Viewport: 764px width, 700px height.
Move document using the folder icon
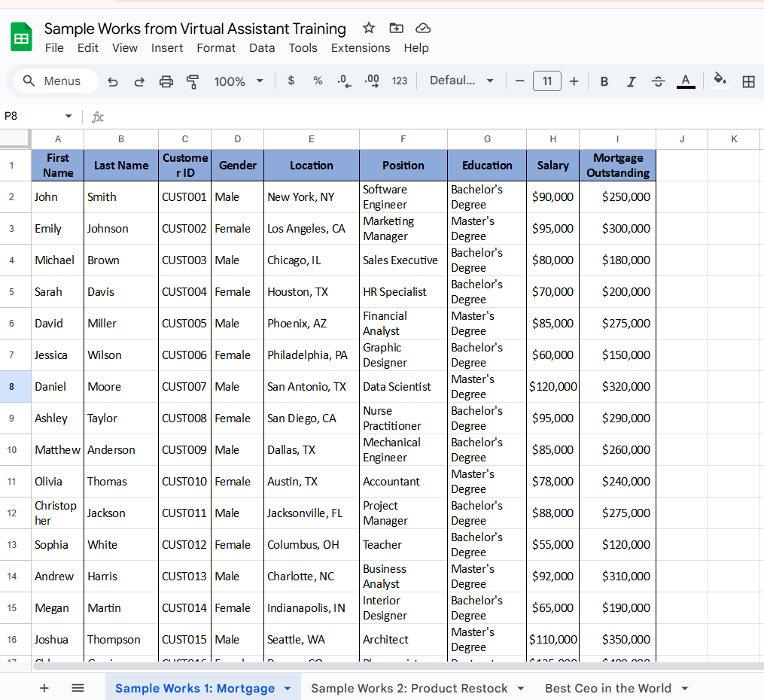click(x=396, y=29)
